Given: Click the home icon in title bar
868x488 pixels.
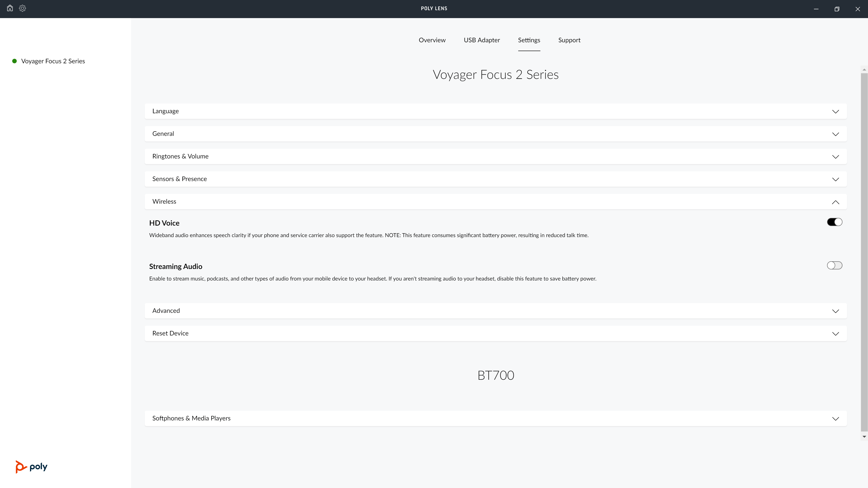Looking at the screenshot, I should tap(10, 8).
